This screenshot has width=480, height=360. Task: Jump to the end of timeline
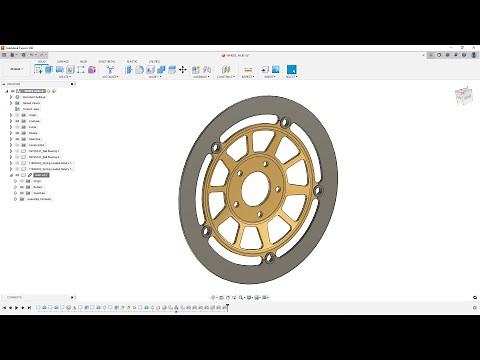pos(29,308)
